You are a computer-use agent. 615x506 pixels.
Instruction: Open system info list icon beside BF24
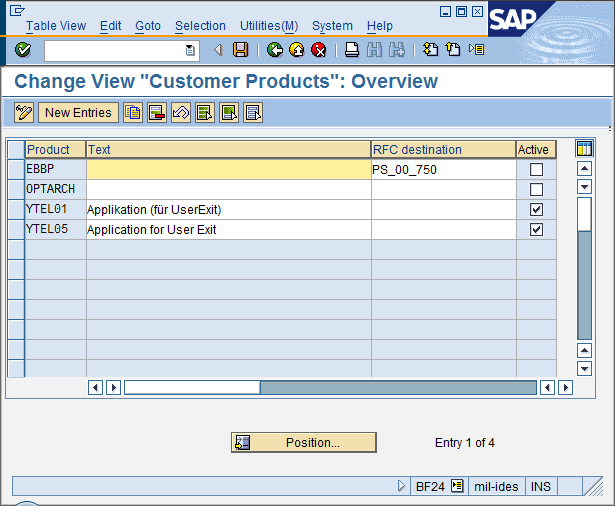point(457,486)
